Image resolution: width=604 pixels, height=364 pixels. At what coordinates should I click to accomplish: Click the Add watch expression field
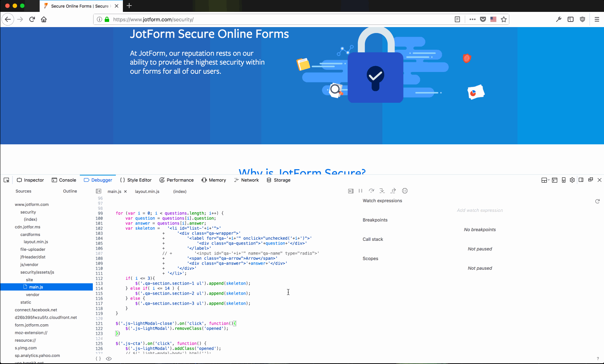[x=480, y=210]
